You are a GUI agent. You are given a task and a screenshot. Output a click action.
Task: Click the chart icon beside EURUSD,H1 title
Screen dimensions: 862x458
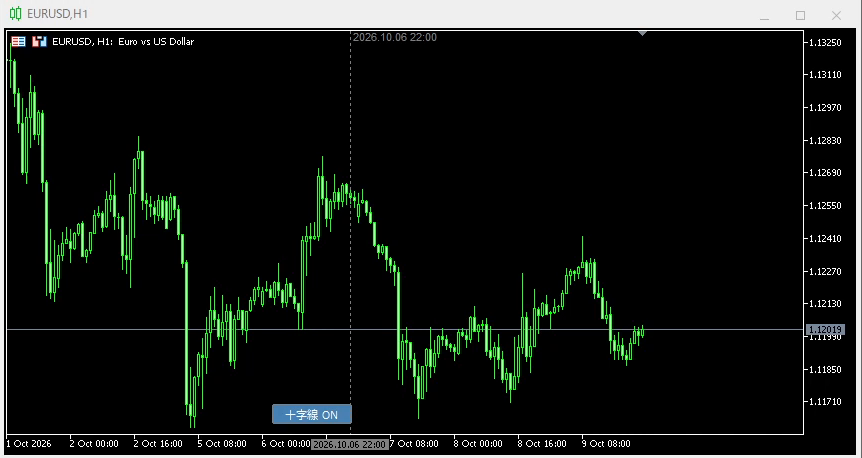pyautogui.click(x=16, y=14)
